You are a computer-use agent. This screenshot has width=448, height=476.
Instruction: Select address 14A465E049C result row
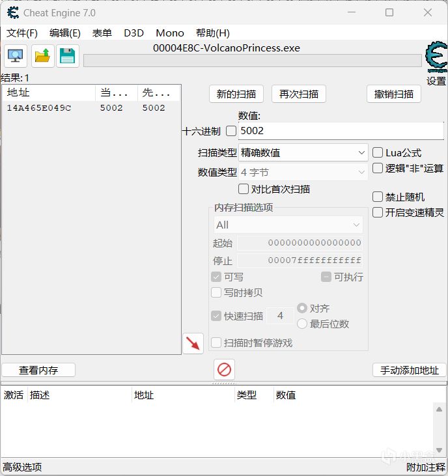click(x=91, y=108)
